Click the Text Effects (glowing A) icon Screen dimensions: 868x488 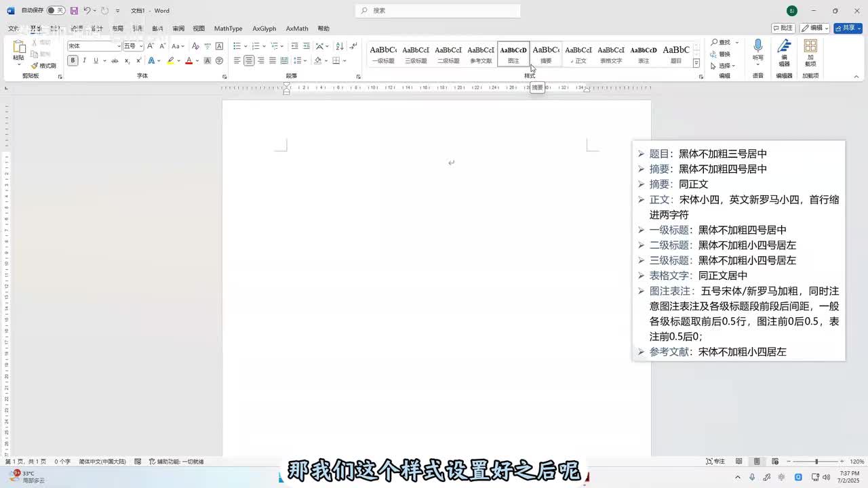(151, 60)
